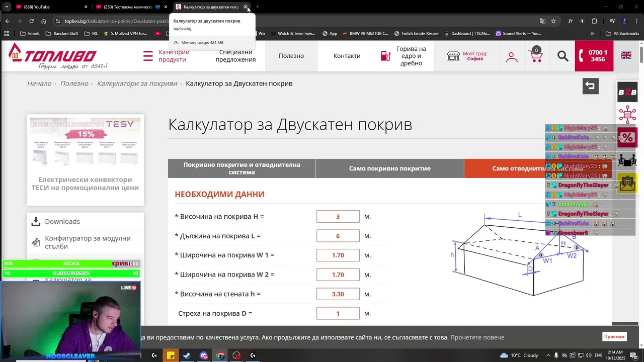Open 'Категории продукти' menu

tap(174, 56)
